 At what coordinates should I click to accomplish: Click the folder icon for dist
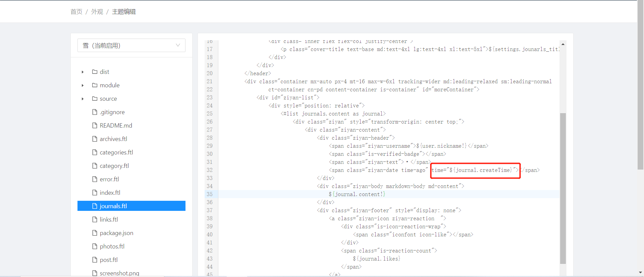[95, 72]
